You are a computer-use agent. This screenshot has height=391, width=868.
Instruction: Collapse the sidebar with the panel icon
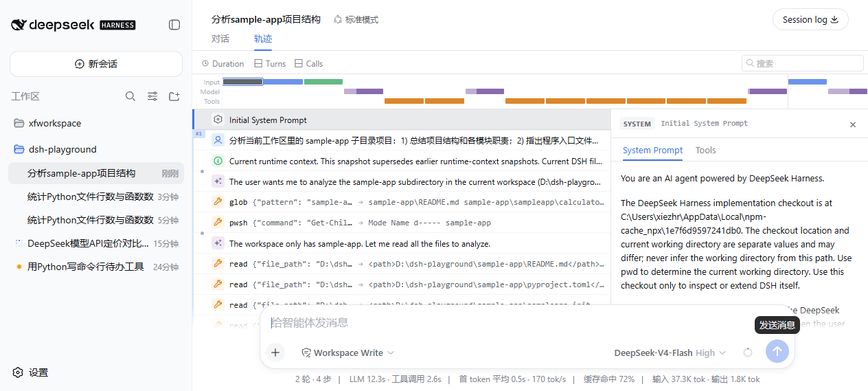click(x=174, y=25)
